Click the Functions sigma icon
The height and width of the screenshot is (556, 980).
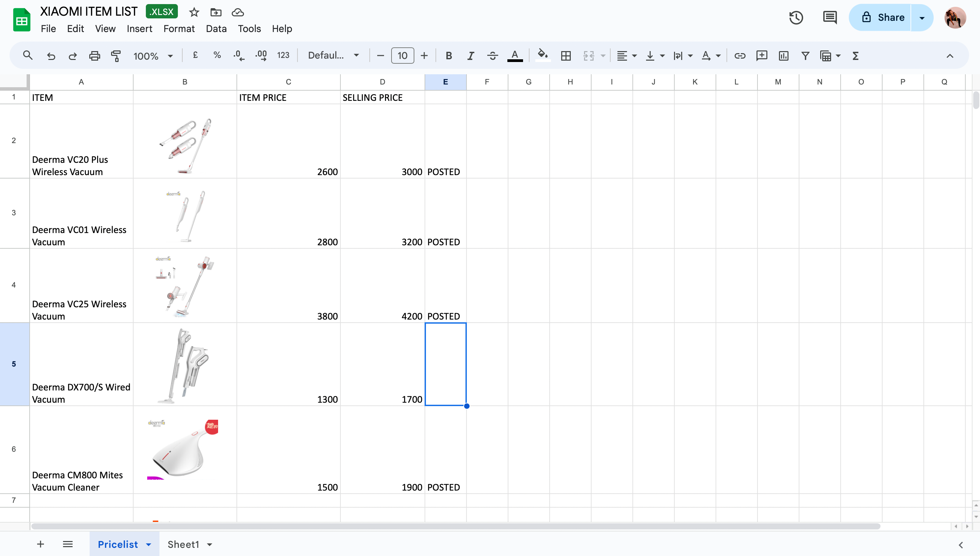pos(856,56)
